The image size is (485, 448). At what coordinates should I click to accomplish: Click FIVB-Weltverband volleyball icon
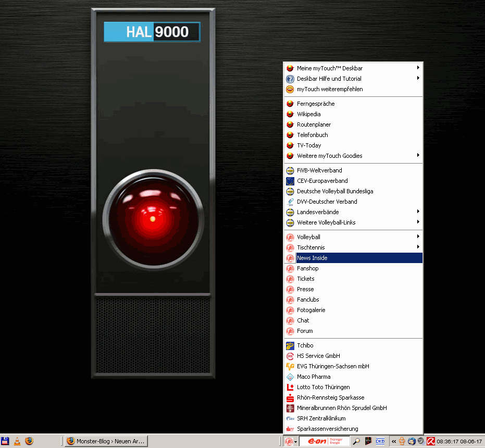(x=290, y=170)
